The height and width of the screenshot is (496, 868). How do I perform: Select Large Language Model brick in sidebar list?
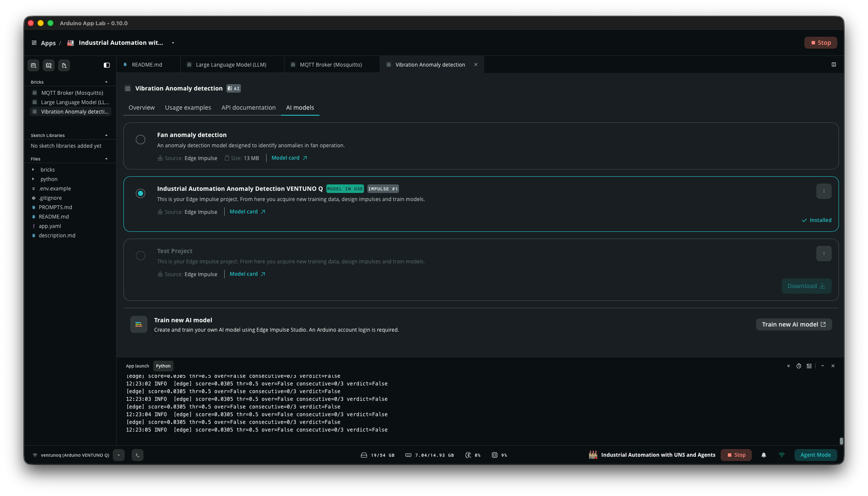pos(70,102)
